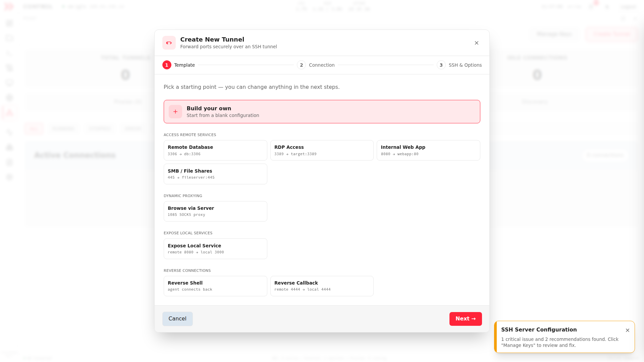Click the Reverse Connections heading
This screenshot has width=644, height=362.
pyautogui.click(x=187, y=270)
